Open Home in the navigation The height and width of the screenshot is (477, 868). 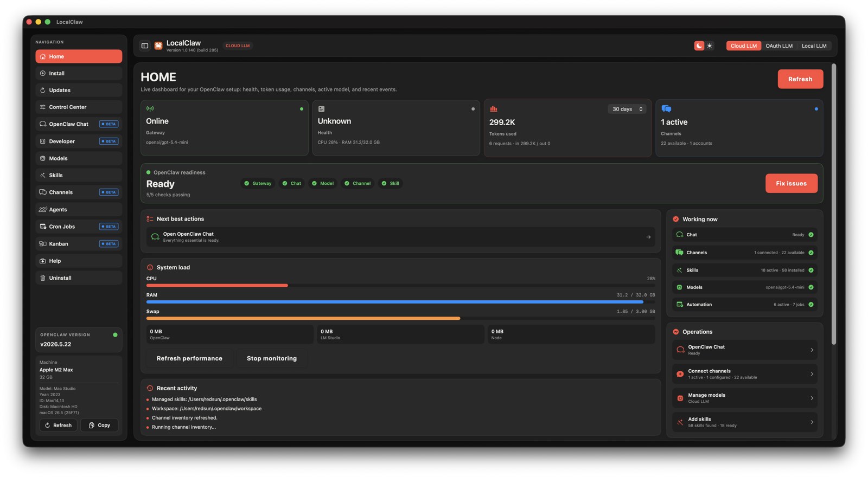tap(79, 56)
